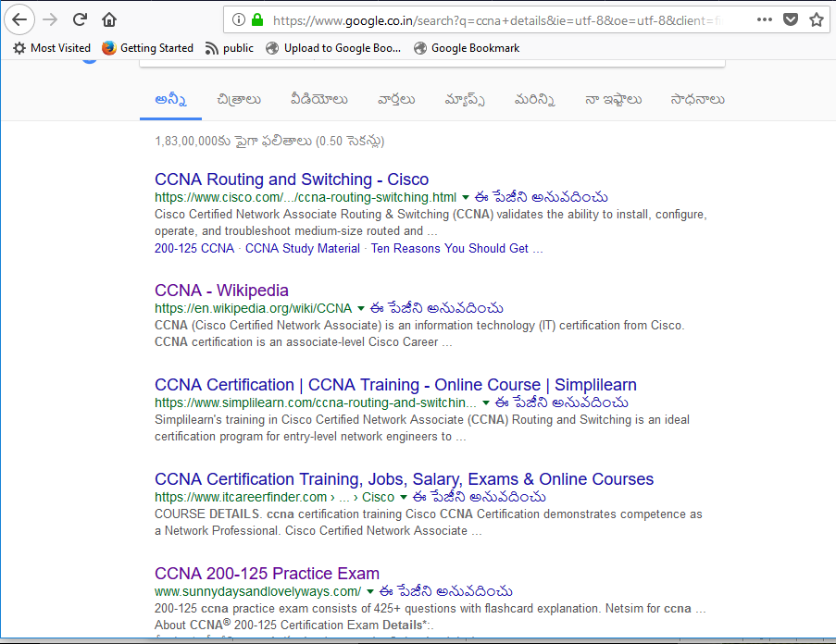The height and width of the screenshot is (644, 836).
Task: Click the green secure padlock icon
Action: 257,20
